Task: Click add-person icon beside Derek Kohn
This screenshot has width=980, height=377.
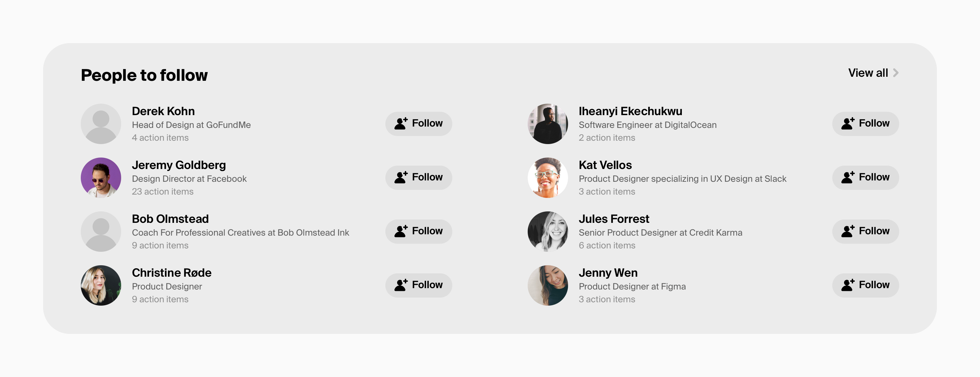Action: click(400, 123)
